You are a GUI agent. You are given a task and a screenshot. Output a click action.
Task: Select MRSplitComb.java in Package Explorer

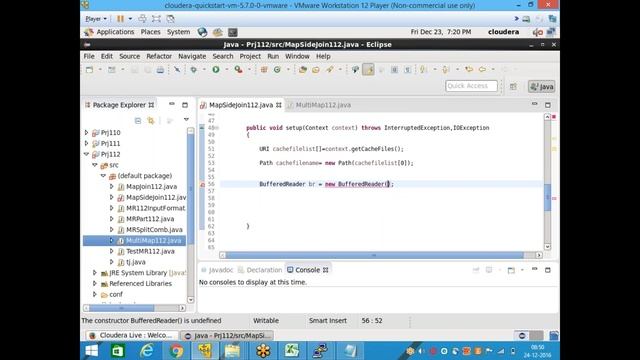click(x=154, y=229)
